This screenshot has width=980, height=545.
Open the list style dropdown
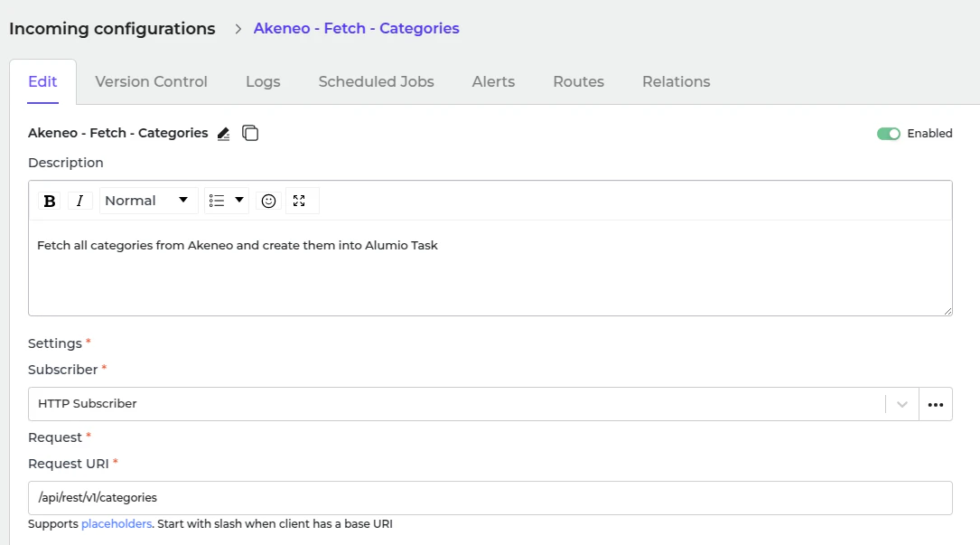(227, 201)
